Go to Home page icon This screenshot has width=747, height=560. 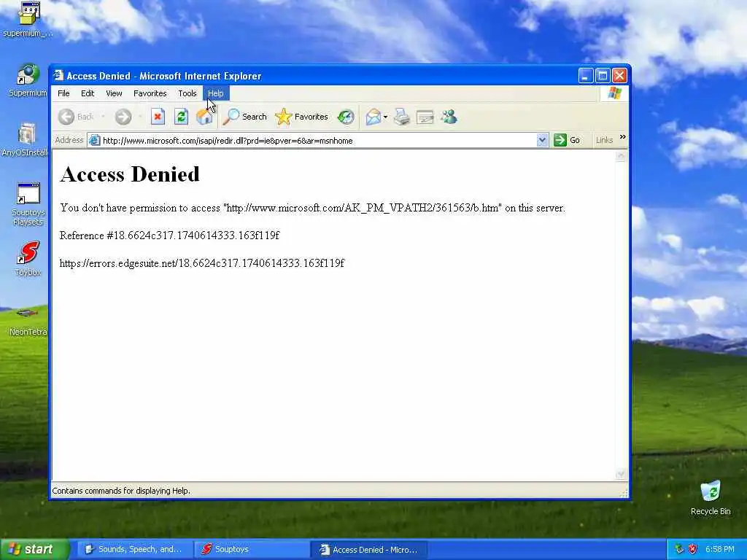[x=204, y=117]
